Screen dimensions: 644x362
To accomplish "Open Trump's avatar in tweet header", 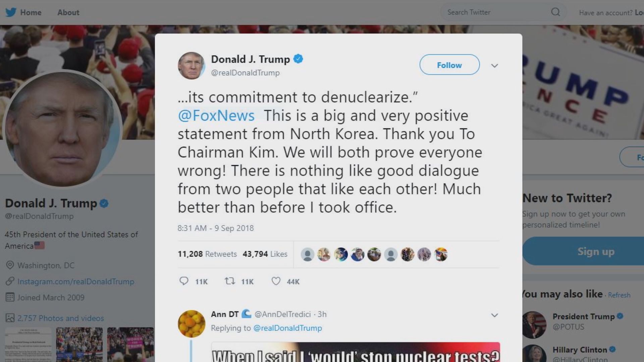I will pyautogui.click(x=191, y=66).
